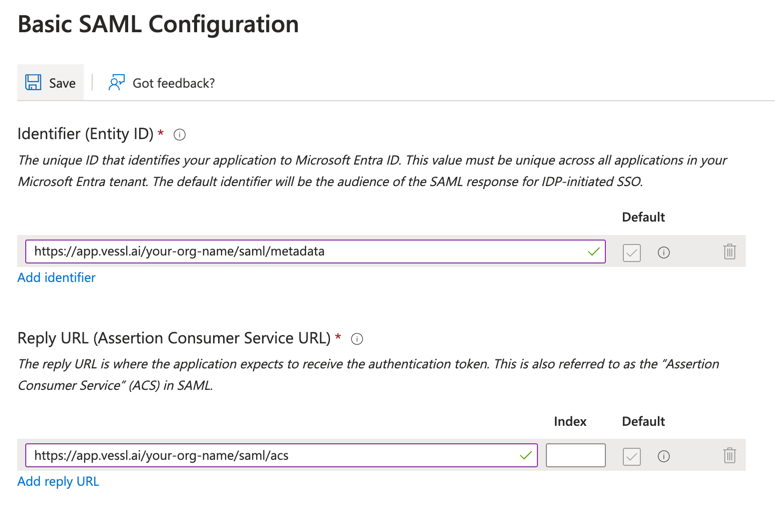This screenshot has height=510, width=775.
Task: Click the Basic SAML Configuration heading
Action: tap(158, 25)
